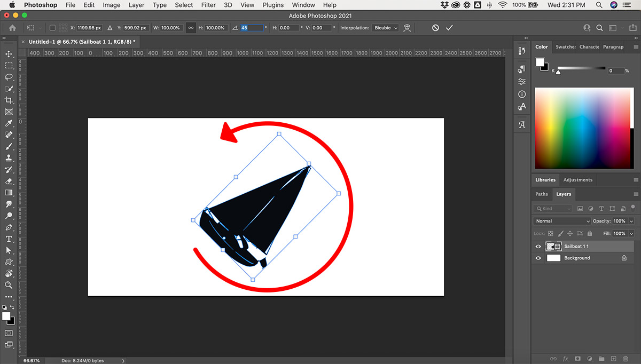This screenshot has width=641, height=364.
Task: Toggle the maintain aspect ratio link
Action: 191,28
